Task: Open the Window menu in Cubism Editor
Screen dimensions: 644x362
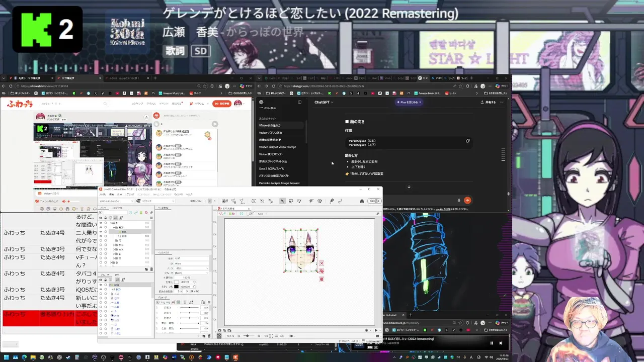Action: coord(178,194)
